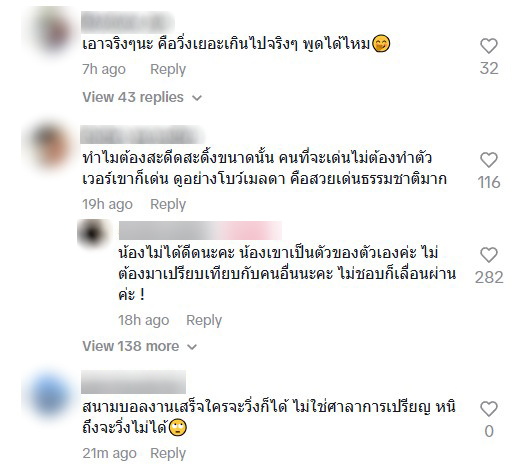Viewport: 526px width, 475px height.
Task: Reply to the 19h ago comment
Action: [168, 204]
